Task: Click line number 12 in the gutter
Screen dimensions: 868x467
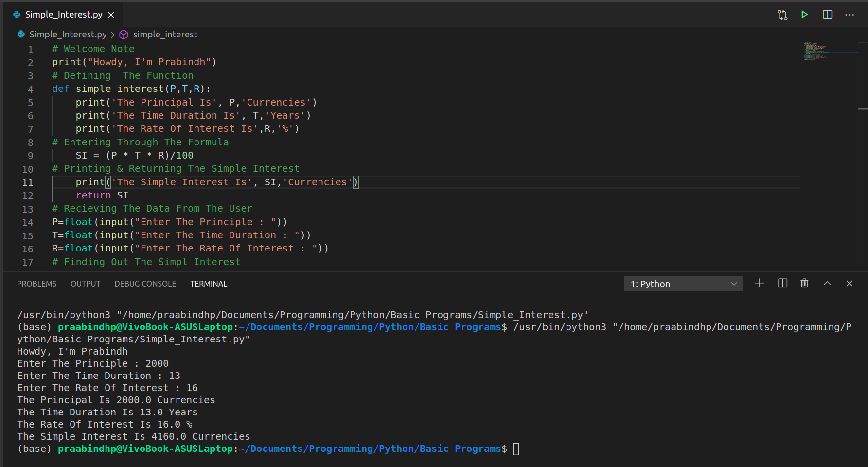Action: (28, 196)
